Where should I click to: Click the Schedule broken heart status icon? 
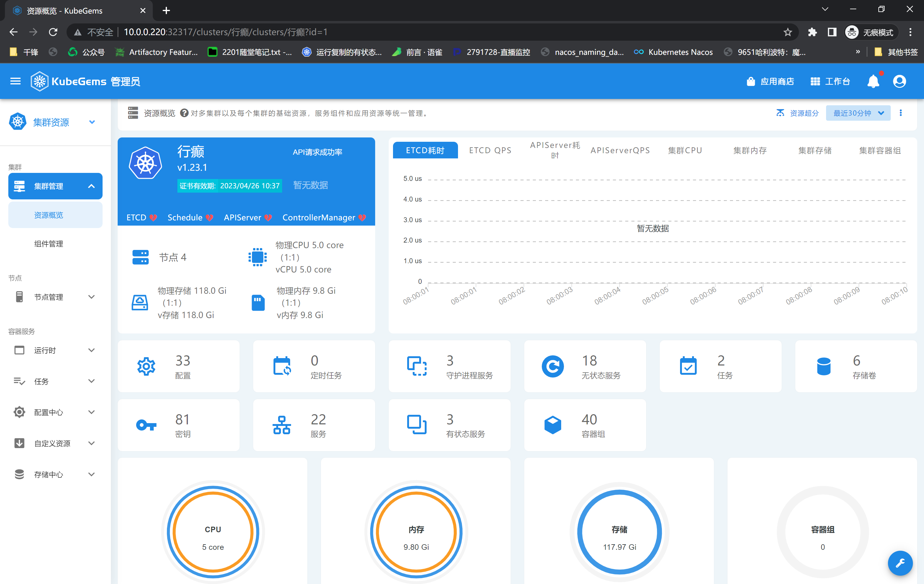tap(209, 218)
